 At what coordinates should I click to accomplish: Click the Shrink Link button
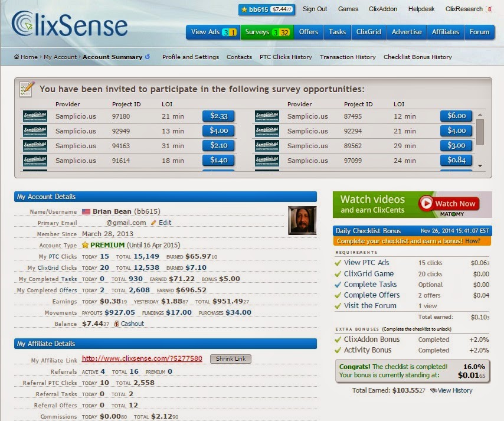pyautogui.click(x=231, y=358)
